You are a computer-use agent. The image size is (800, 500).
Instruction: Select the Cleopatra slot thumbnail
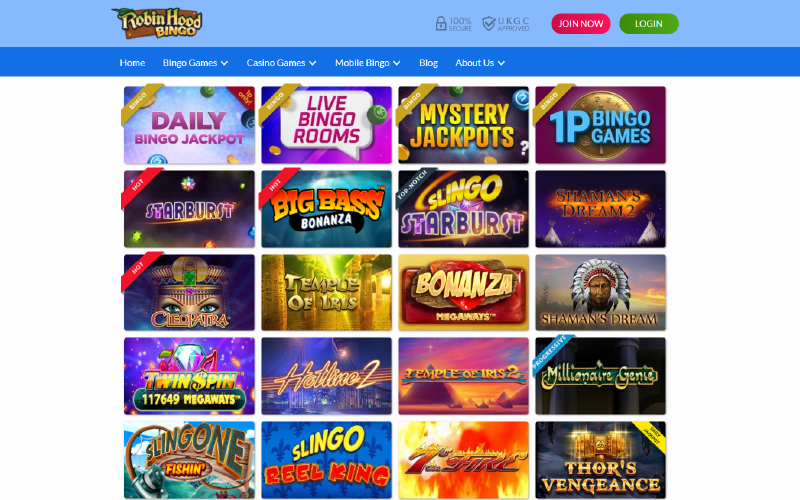[189, 292]
